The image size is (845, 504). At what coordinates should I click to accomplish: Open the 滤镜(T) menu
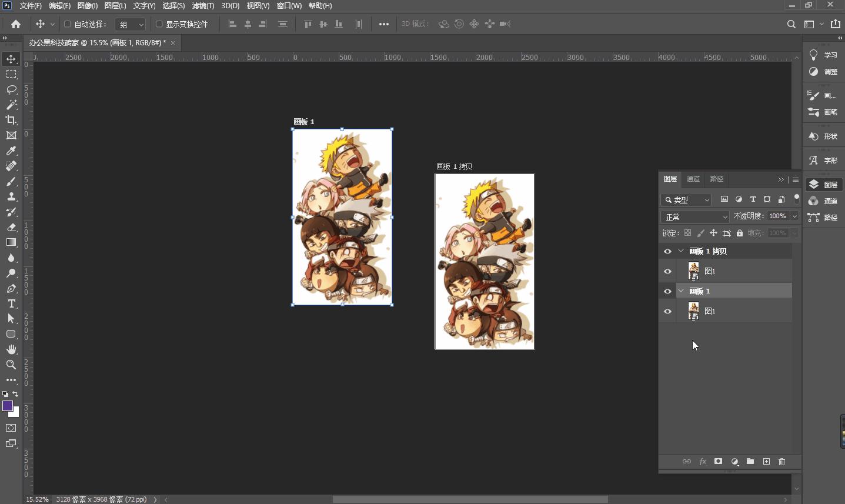203,5
